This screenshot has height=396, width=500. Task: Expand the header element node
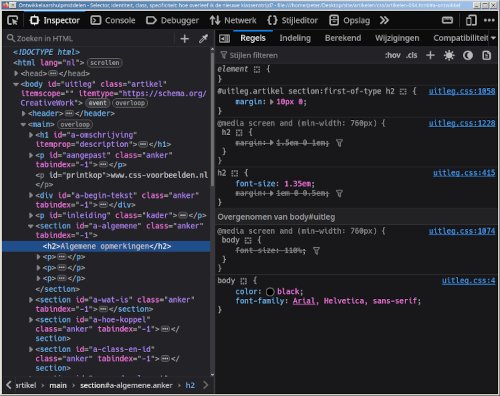pos(23,113)
